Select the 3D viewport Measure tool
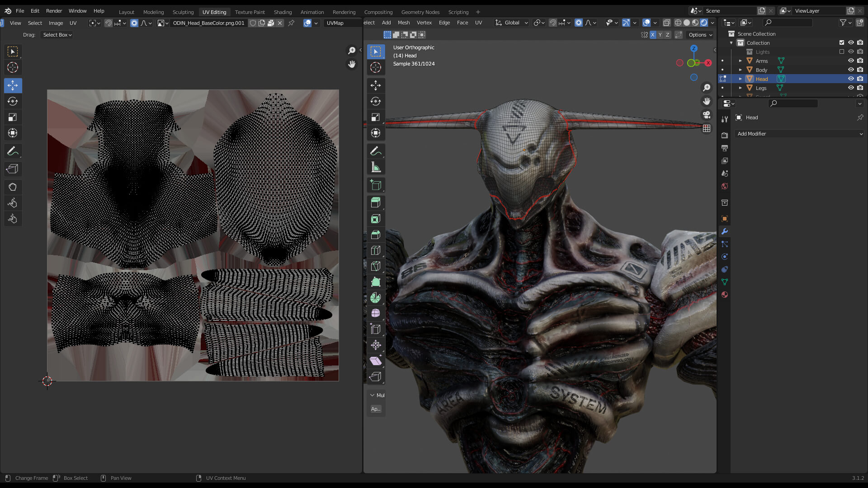This screenshot has width=868, height=488. 376,167
